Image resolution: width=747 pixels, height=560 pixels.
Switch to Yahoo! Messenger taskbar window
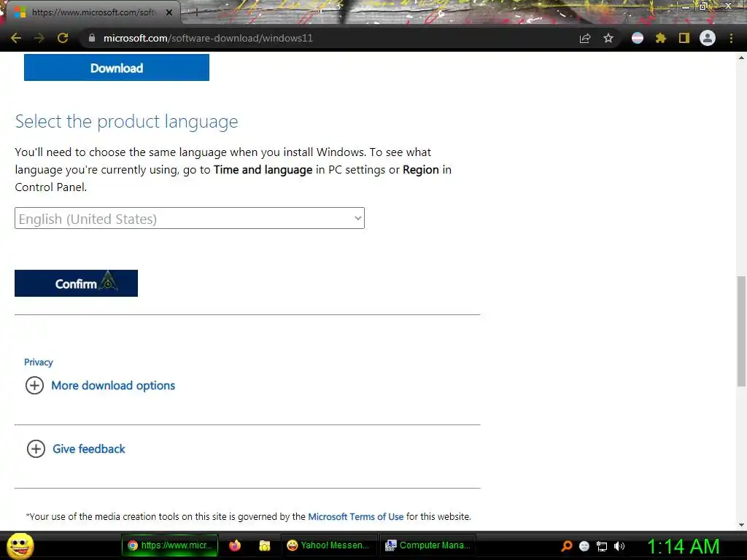coord(329,545)
